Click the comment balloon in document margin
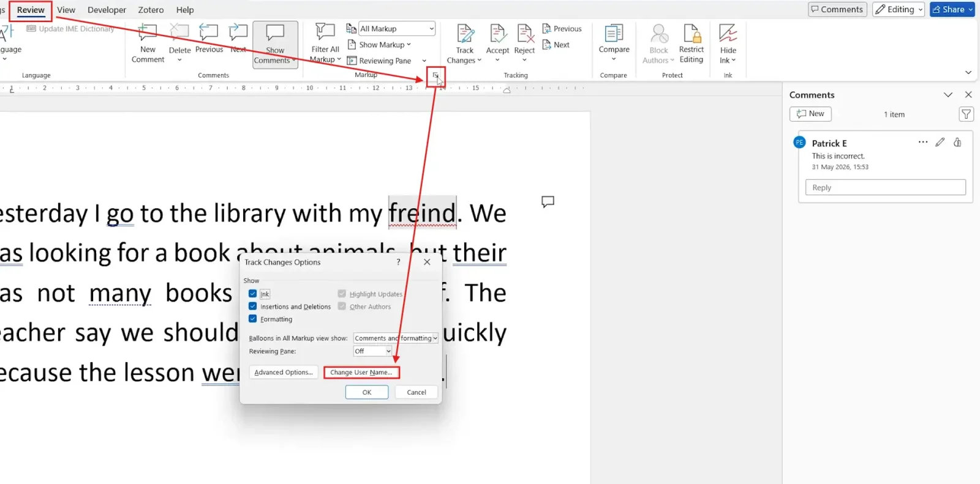Screen dimensions: 980x484 548,201
